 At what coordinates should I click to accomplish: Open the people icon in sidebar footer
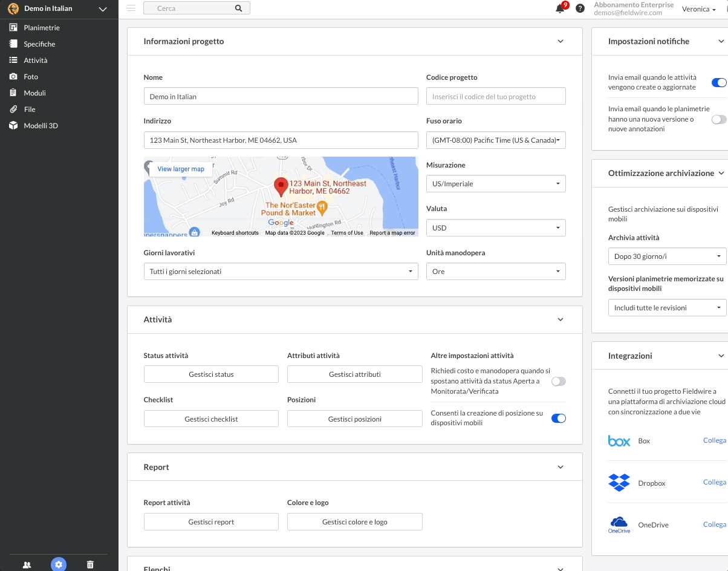(x=27, y=564)
